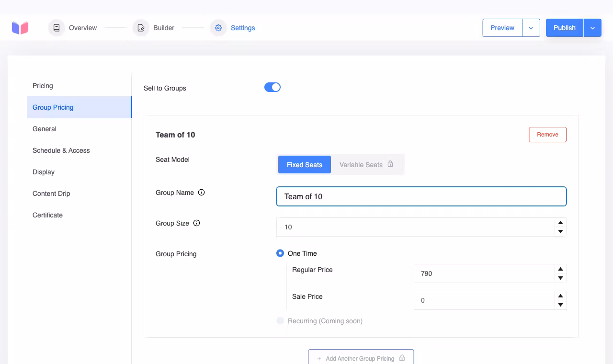
Task: Decrease Regular Price with the down arrow
Action: [560, 278]
